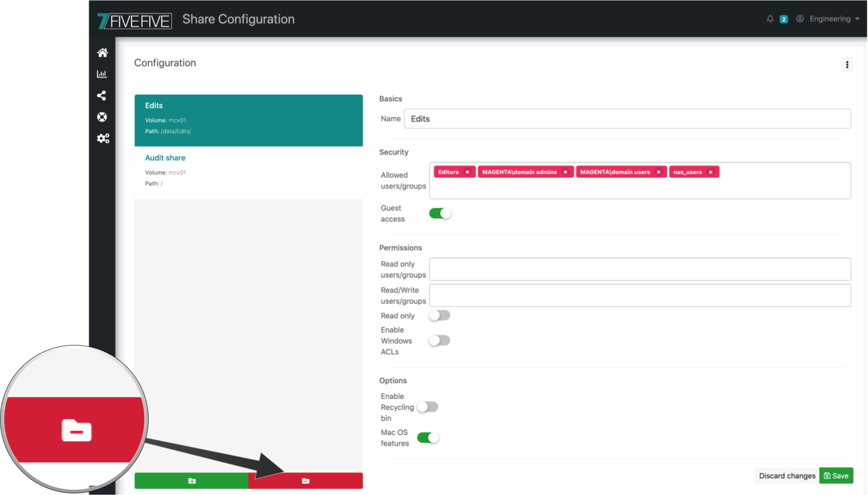Remove the nas_users tag

pos(710,172)
